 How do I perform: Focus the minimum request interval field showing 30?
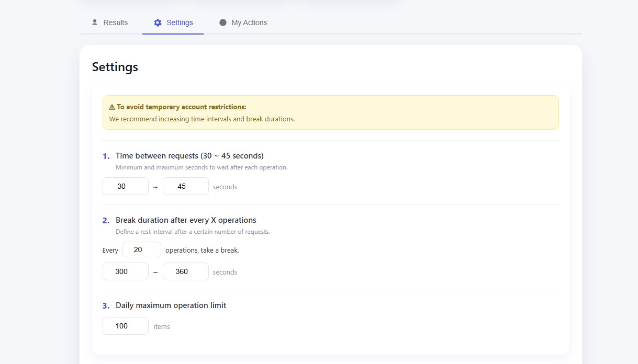click(126, 186)
